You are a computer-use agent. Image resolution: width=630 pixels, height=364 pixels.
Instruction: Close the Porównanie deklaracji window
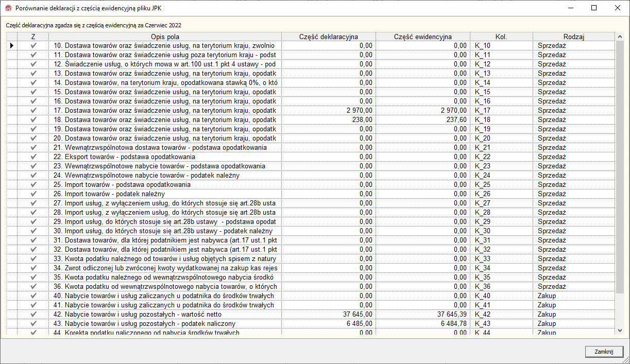click(618, 8)
